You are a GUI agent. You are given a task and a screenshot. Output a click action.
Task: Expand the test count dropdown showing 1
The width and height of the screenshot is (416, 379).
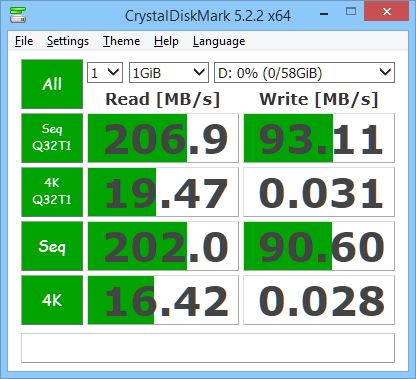pyautogui.click(x=105, y=72)
